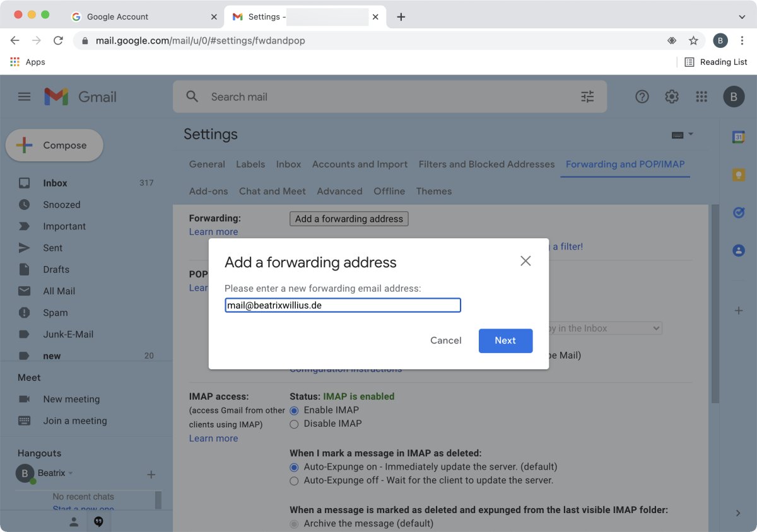Bookmark this page with star icon
This screenshot has width=757, height=532.
pyautogui.click(x=693, y=40)
